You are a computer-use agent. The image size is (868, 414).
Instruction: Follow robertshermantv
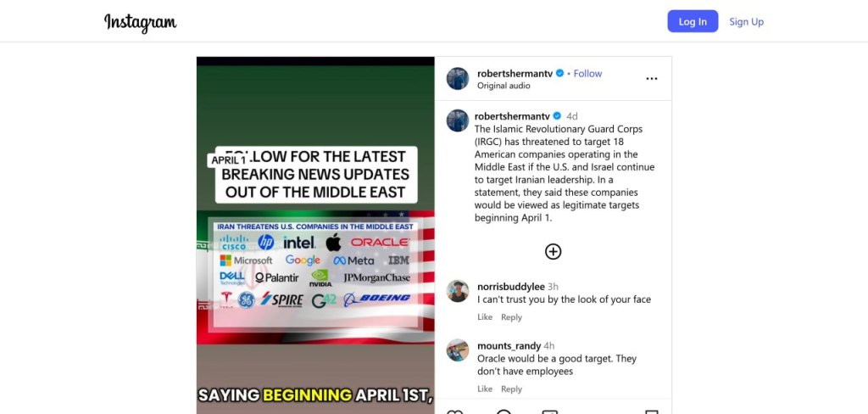coord(587,74)
